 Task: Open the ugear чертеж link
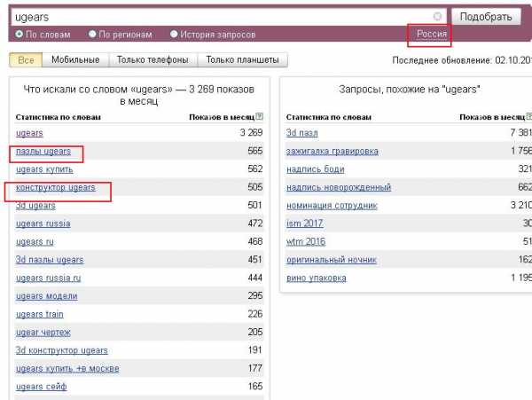coord(43,332)
